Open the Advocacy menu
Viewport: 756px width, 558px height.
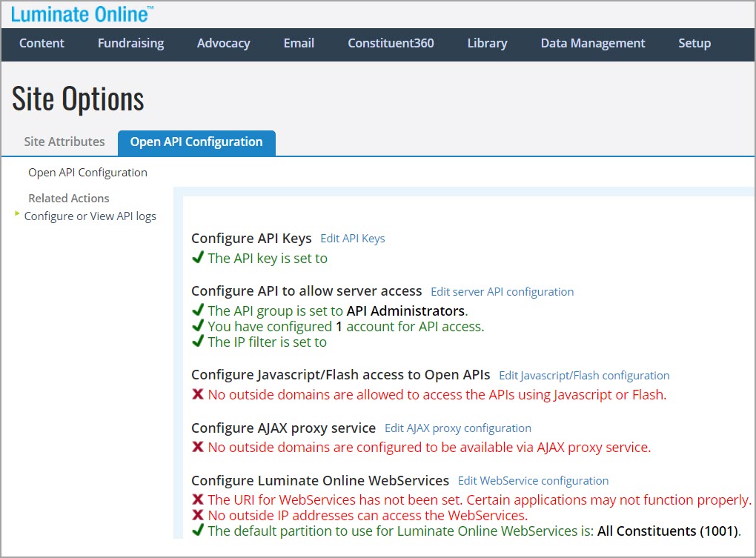coord(223,44)
